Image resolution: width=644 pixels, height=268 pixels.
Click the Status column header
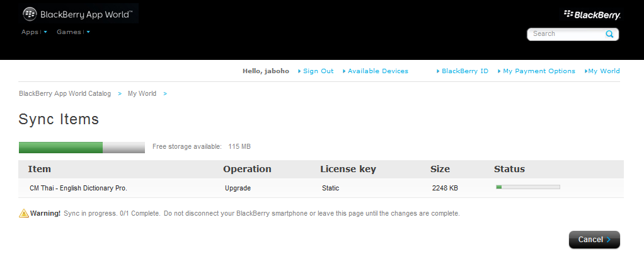click(x=509, y=169)
